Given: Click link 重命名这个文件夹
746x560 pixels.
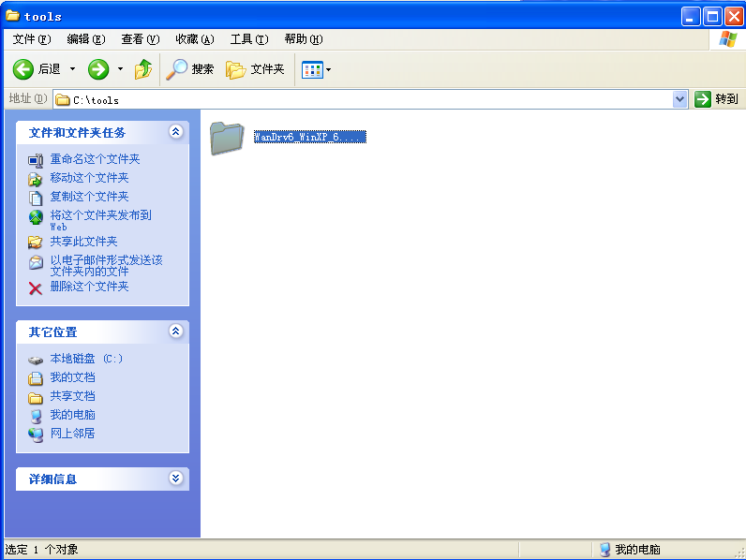Looking at the screenshot, I should tap(96, 159).
